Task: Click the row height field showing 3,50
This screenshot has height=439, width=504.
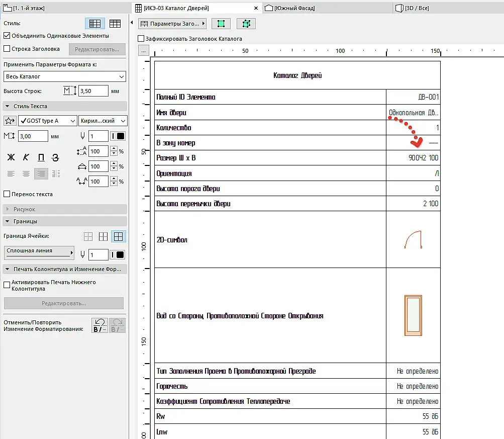Action: (93, 91)
